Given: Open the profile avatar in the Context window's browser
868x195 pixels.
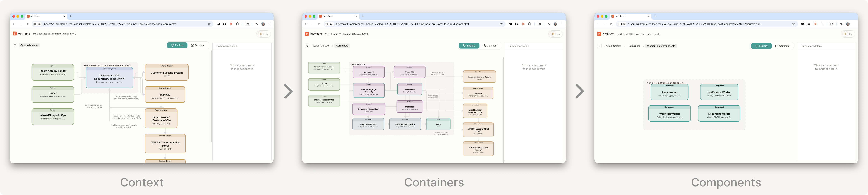Looking at the screenshot, I should coord(263,24).
